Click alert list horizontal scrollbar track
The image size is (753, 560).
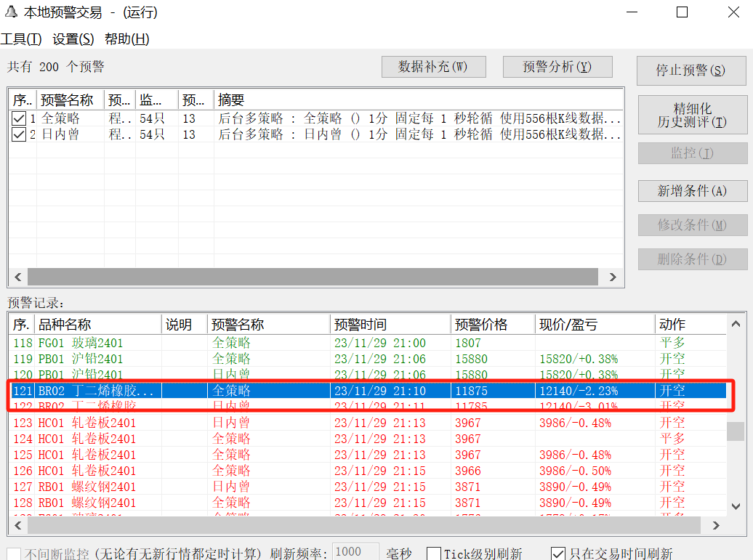tap(312, 277)
